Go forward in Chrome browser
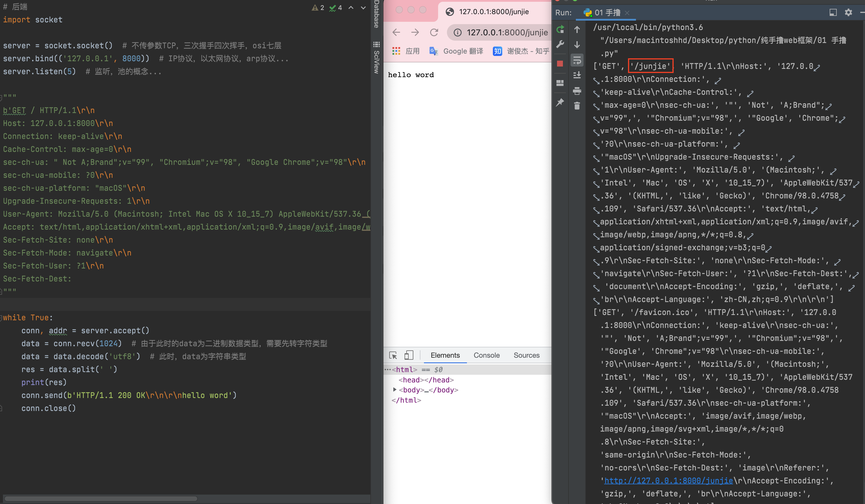This screenshot has height=504, width=865. (x=415, y=32)
